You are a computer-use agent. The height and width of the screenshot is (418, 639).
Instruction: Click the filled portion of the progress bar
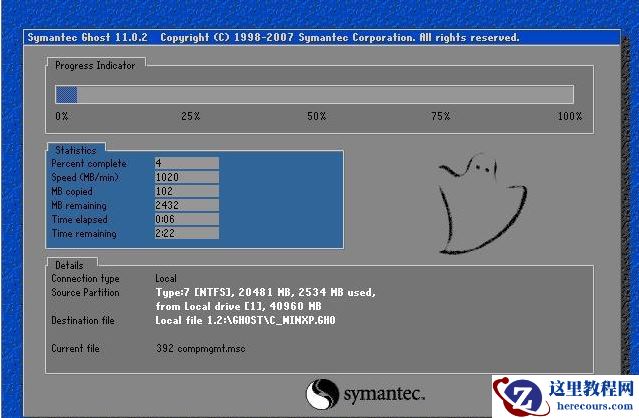(66, 95)
